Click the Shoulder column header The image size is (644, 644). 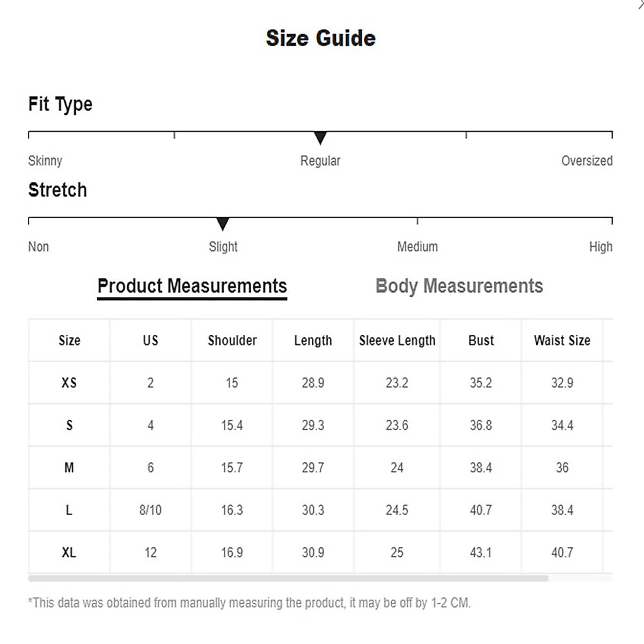click(232, 340)
